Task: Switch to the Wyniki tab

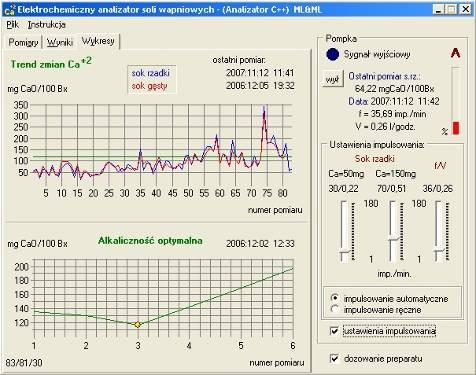Action: [60, 42]
